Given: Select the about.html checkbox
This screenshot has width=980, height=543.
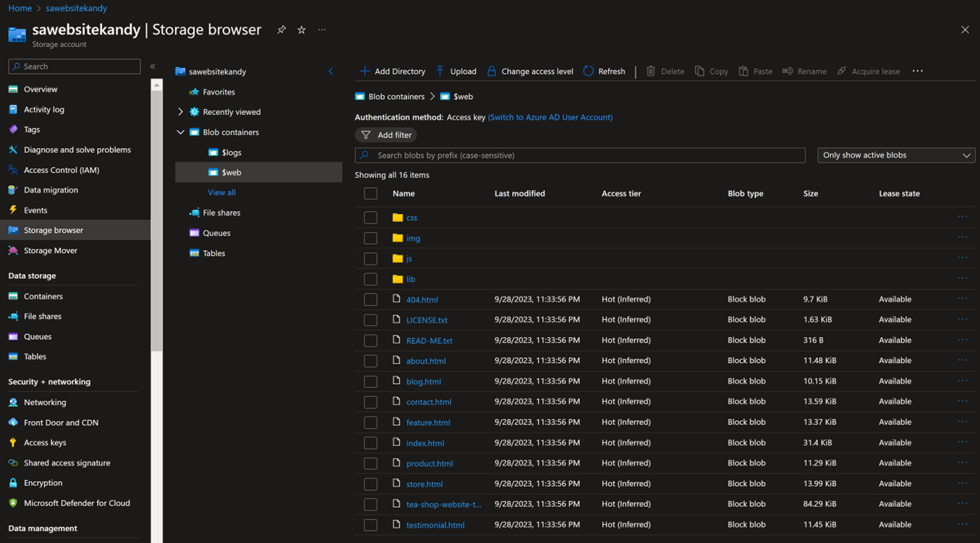Looking at the screenshot, I should pos(370,361).
